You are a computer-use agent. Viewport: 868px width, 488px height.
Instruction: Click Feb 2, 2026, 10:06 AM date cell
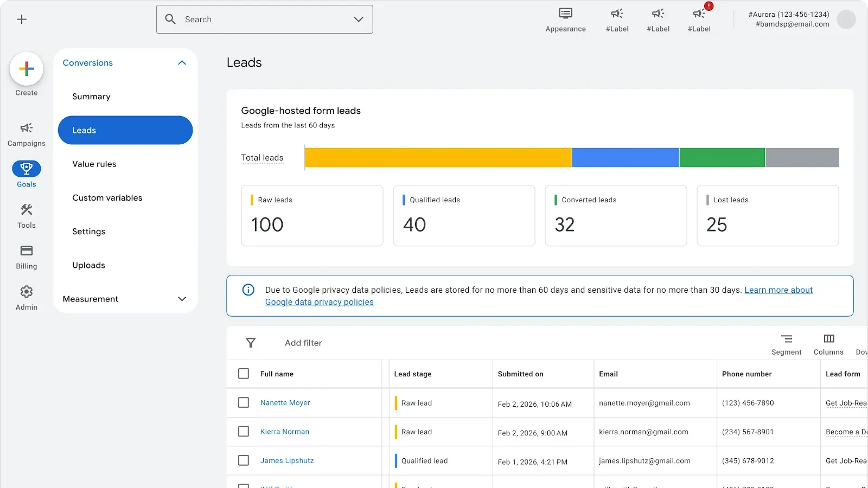(x=535, y=404)
